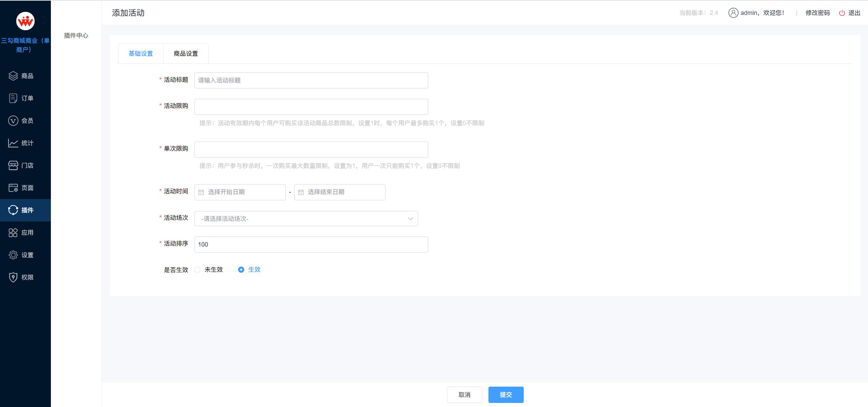This screenshot has width=868, height=407.
Task: Click the 取消 cancel button
Action: coord(464,395)
